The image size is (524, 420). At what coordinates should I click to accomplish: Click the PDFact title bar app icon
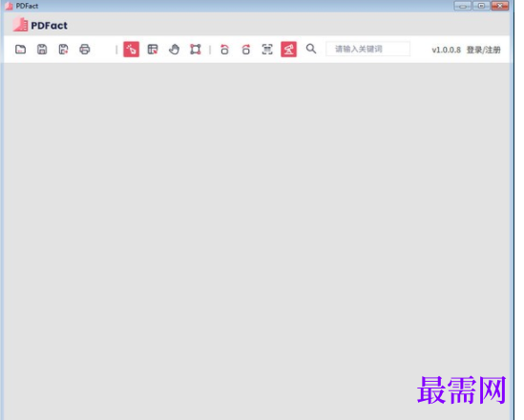(x=9, y=6)
